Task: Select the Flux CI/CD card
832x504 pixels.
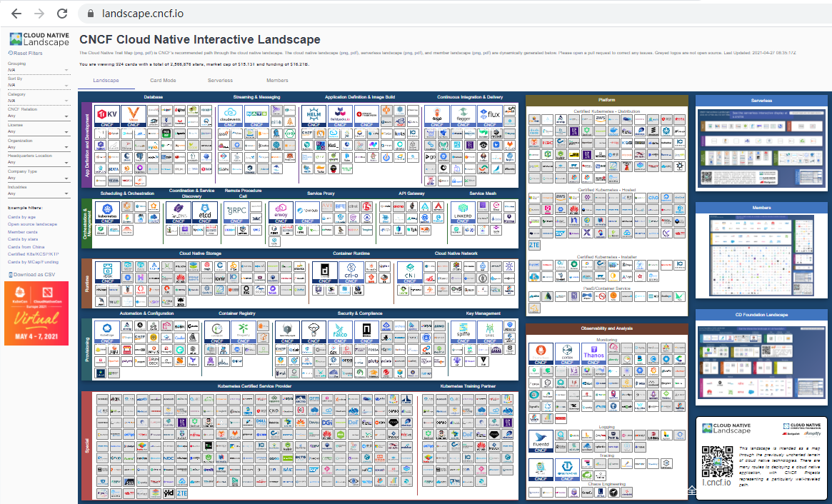Action: tap(490, 115)
